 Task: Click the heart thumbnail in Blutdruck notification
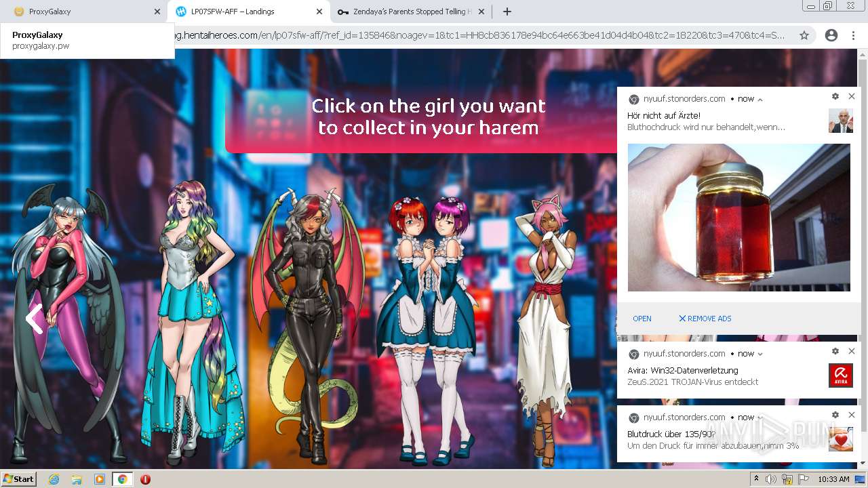pyautogui.click(x=841, y=439)
